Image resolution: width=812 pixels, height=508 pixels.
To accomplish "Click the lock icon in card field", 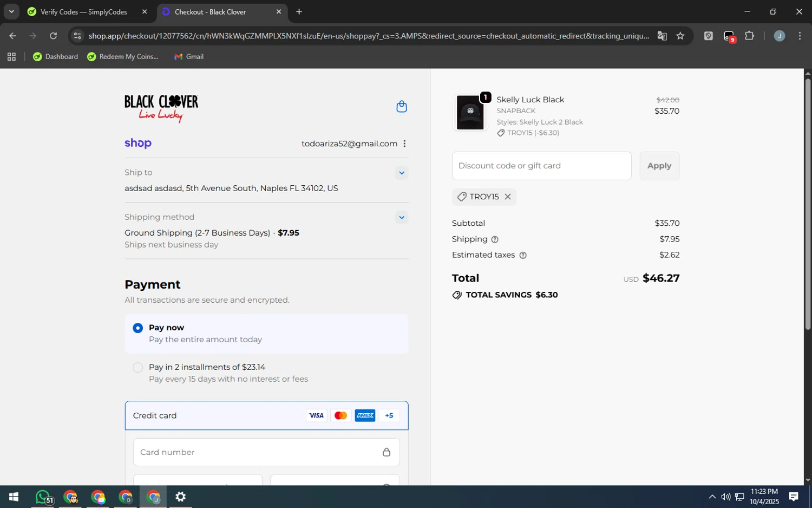I will coord(387,452).
